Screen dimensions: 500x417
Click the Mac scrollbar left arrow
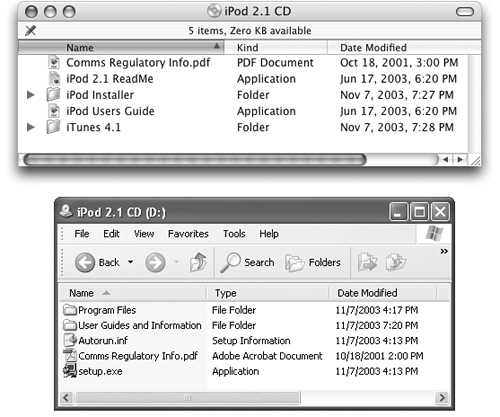[x=445, y=160]
